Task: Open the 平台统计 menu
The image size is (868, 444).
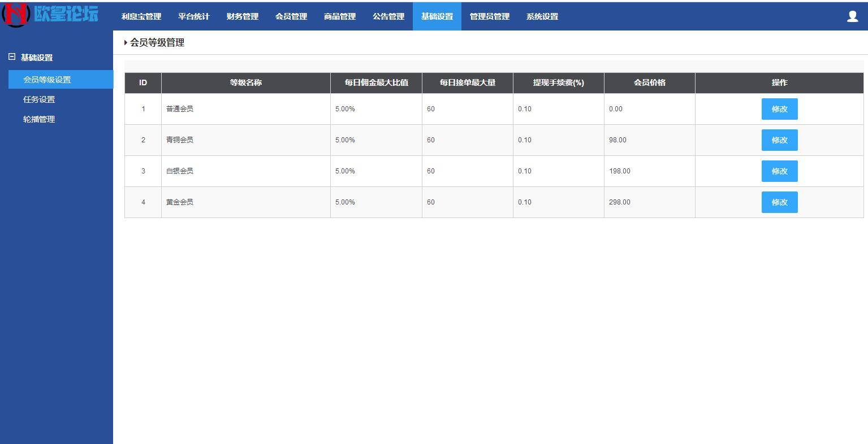Action: point(193,16)
